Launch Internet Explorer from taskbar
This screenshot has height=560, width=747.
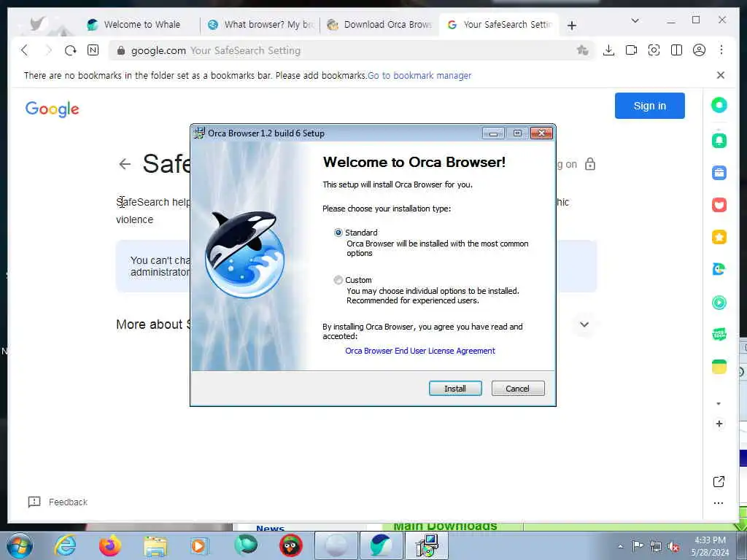[x=65, y=545]
